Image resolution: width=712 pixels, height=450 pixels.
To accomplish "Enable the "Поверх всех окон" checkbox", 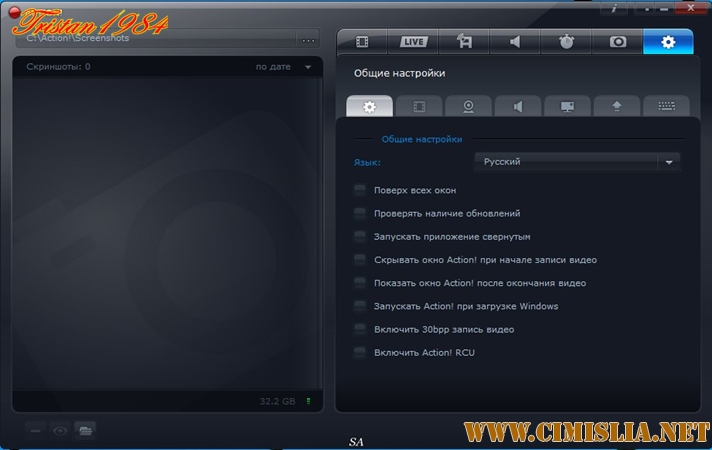I will [360, 190].
